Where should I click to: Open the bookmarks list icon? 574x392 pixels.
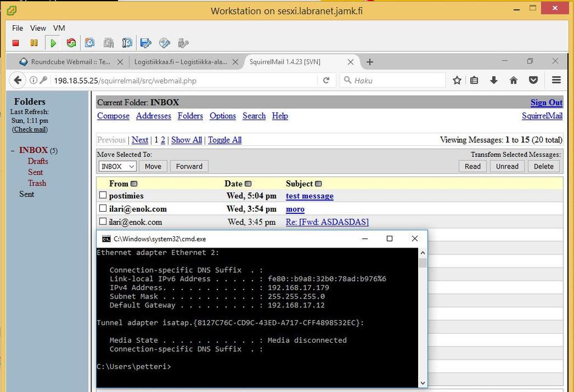pos(474,80)
